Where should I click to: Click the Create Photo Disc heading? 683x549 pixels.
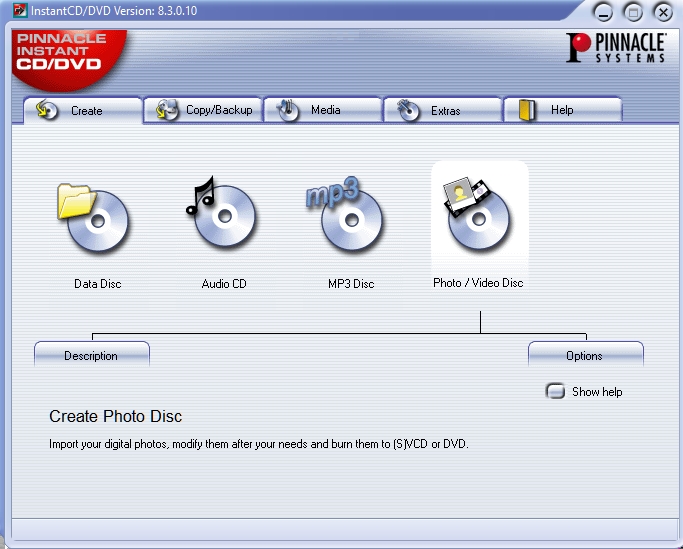point(115,416)
